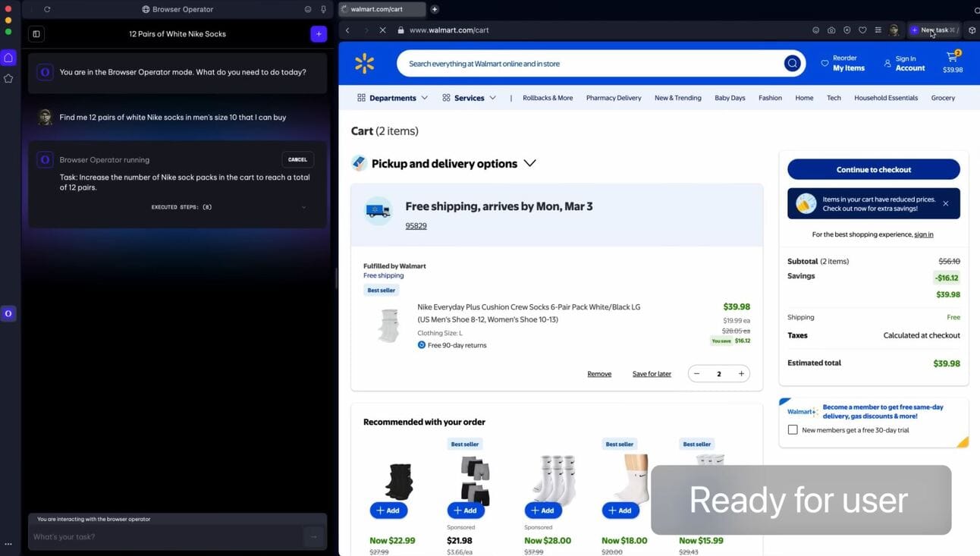Check the free 30-day trial checkbox
This screenshot has height=556, width=980.
tap(793, 430)
